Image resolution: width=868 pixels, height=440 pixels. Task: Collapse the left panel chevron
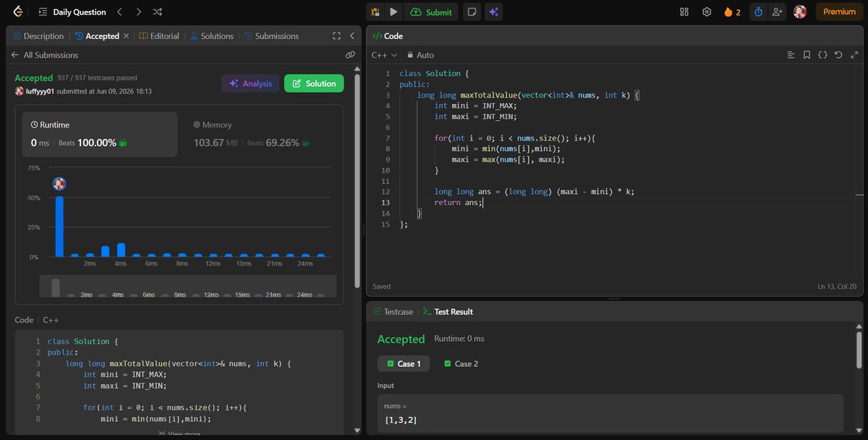tap(352, 35)
